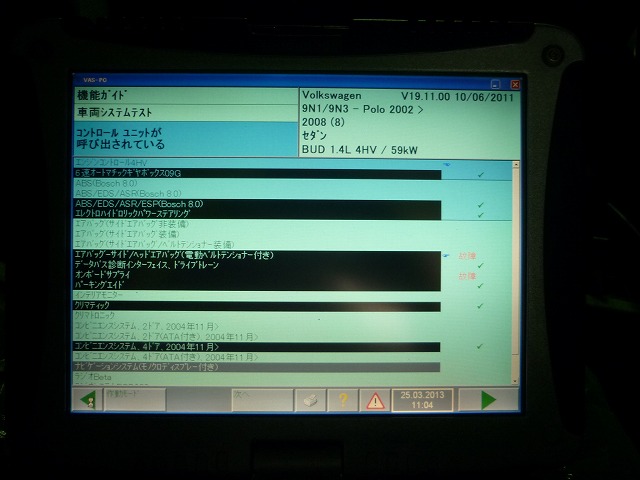
Task: Click the 故障 status on the エアバッグ-サイド row
Action: pyautogui.click(x=467, y=256)
